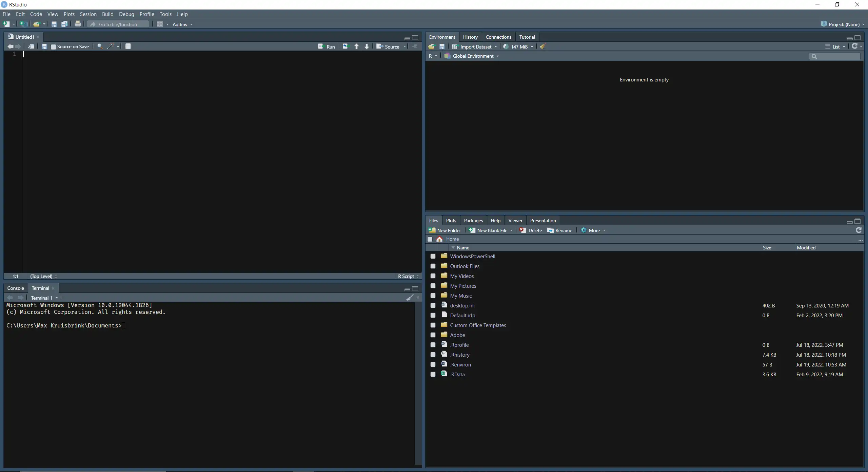
Task: Run the current line button
Action: click(x=327, y=47)
